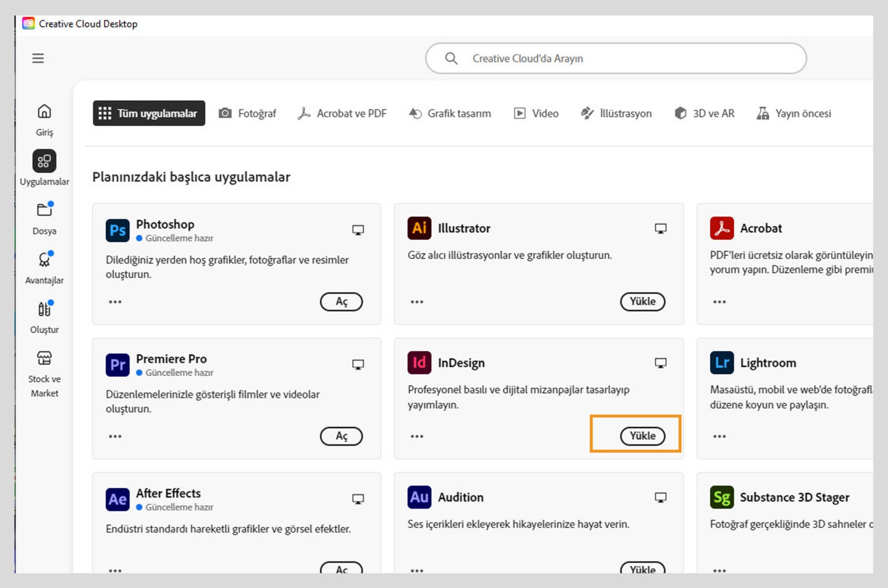Expand Photoshop's three-dot more options
Screen dimensions: 888x588
[115, 302]
